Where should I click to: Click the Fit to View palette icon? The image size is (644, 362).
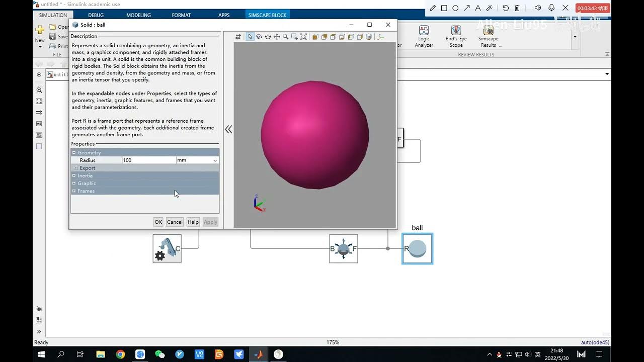39,101
